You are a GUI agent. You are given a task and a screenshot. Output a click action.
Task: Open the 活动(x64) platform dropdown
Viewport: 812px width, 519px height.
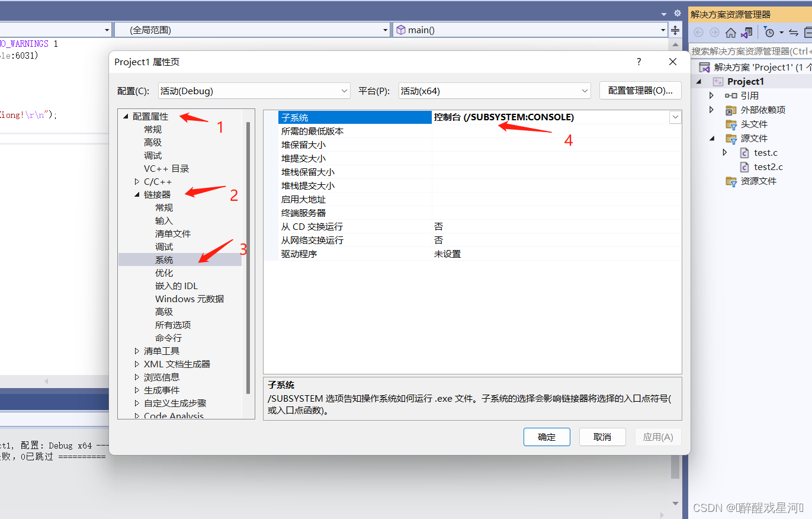pyautogui.click(x=585, y=91)
